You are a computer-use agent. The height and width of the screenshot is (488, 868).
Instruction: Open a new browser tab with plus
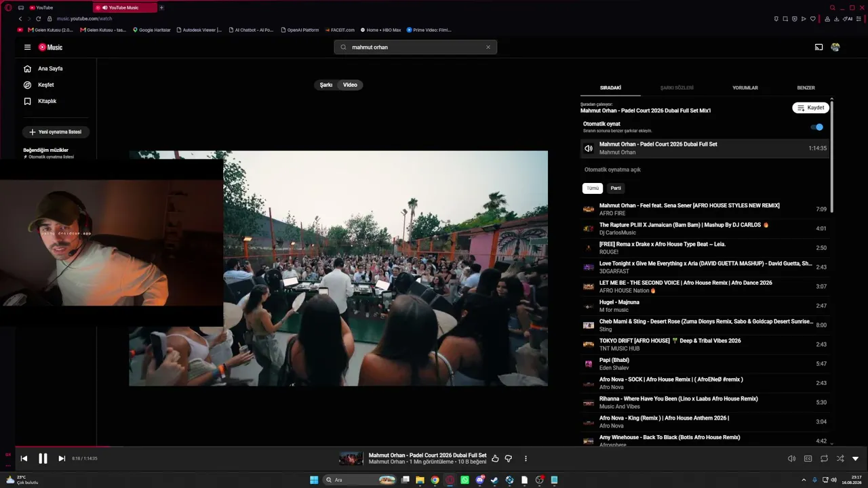pos(161,7)
